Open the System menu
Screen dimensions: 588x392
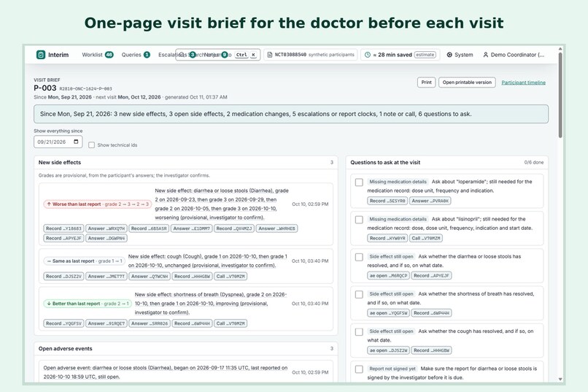pos(460,55)
